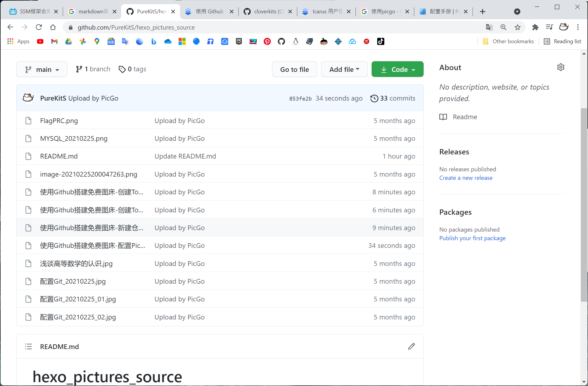Open Chrome extensions puzzle icon
Viewport: 588px width, 386px height.
535,27
